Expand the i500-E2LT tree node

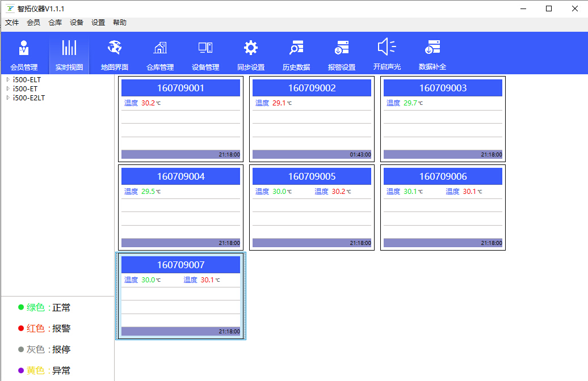[8, 98]
